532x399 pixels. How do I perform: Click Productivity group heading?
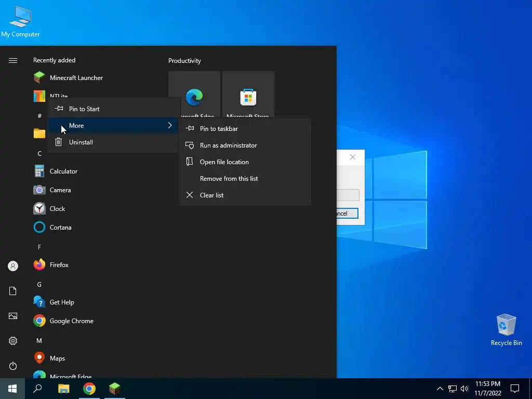click(184, 61)
